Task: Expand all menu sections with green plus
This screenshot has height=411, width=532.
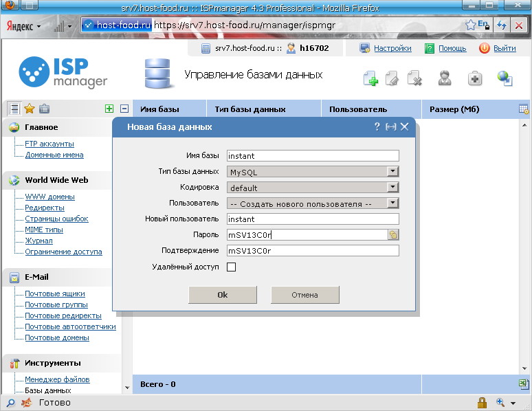Action: (109, 109)
